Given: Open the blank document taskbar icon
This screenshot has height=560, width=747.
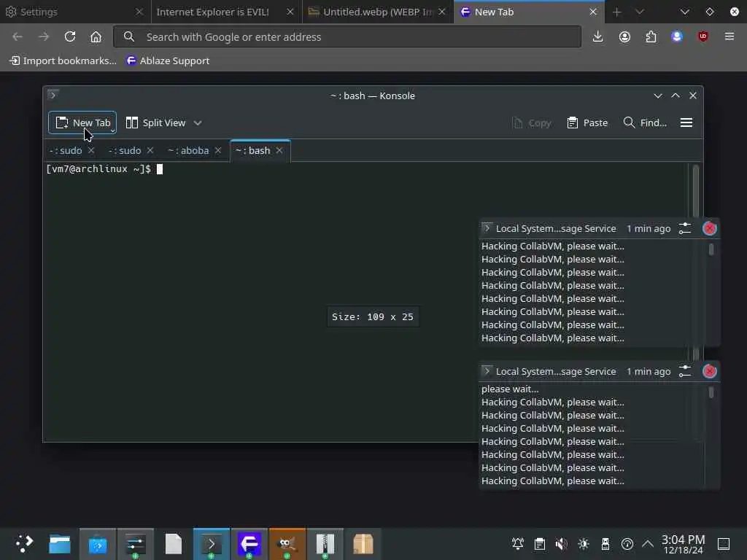Looking at the screenshot, I should click(174, 544).
